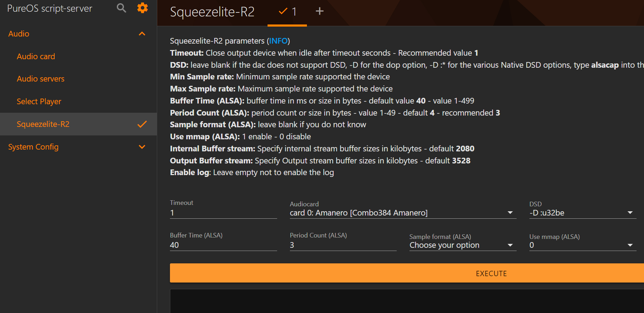Open the orange settings gear
This screenshot has height=313, width=644.
point(143,8)
